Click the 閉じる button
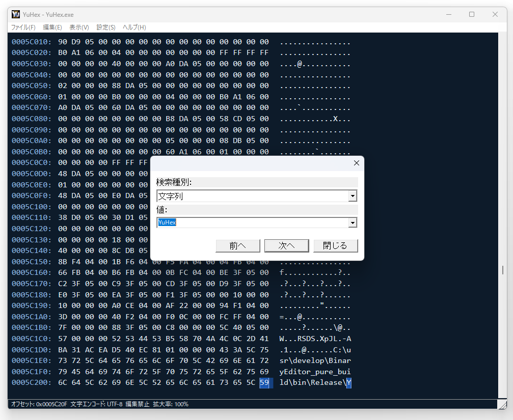 335,246
